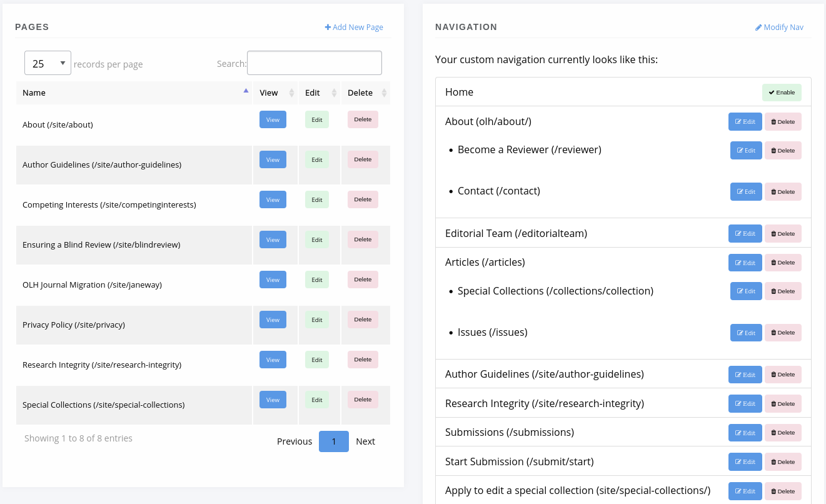
Task: Edit the Special Collections nav sub-item
Action: 746,291
